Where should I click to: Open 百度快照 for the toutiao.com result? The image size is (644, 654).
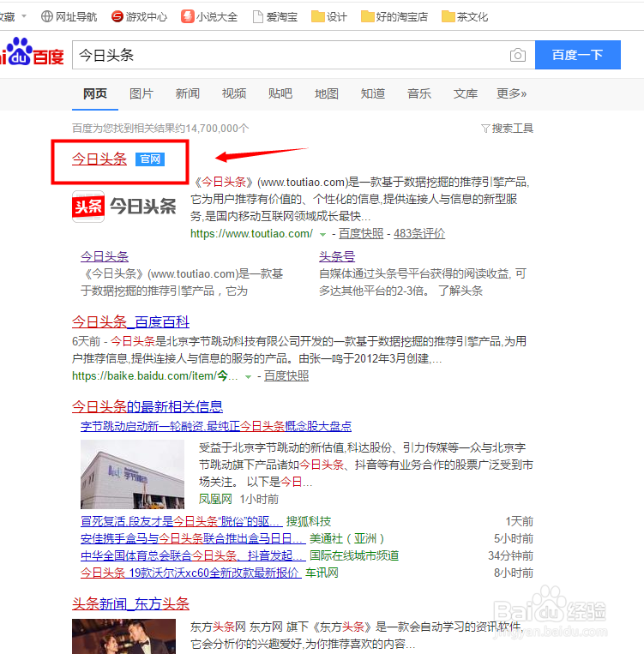(x=361, y=233)
